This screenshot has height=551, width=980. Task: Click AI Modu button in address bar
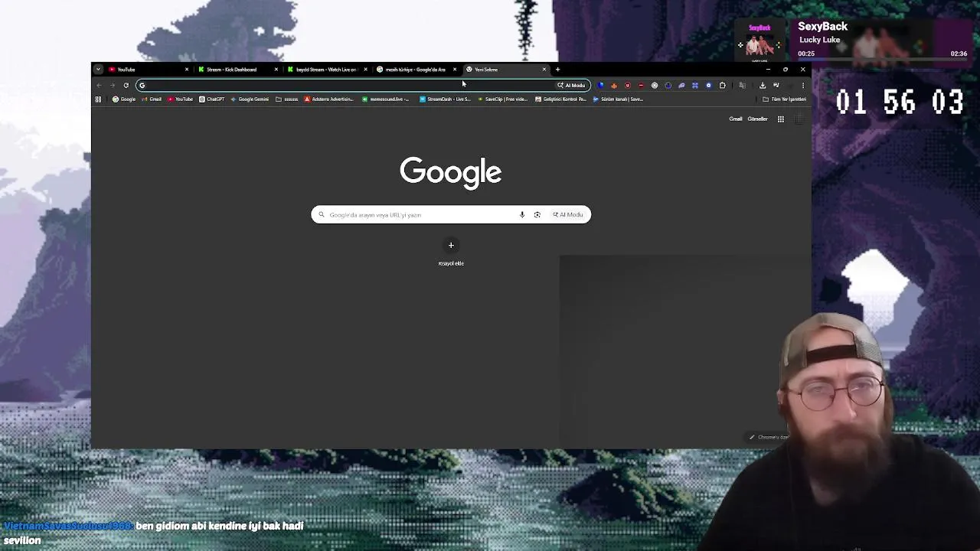(x=571, y=85)
